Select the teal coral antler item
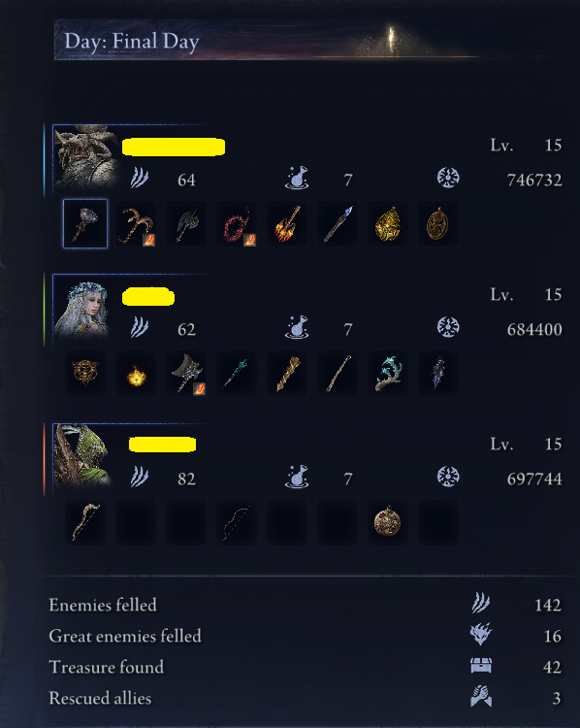 pos(387,374)
